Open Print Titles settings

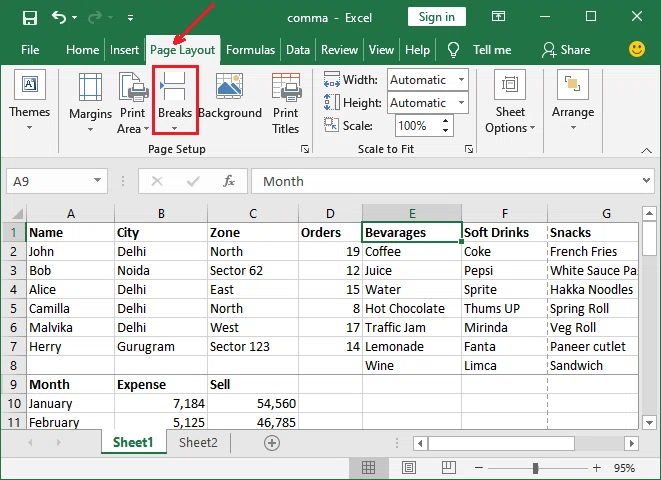(285, 102)
